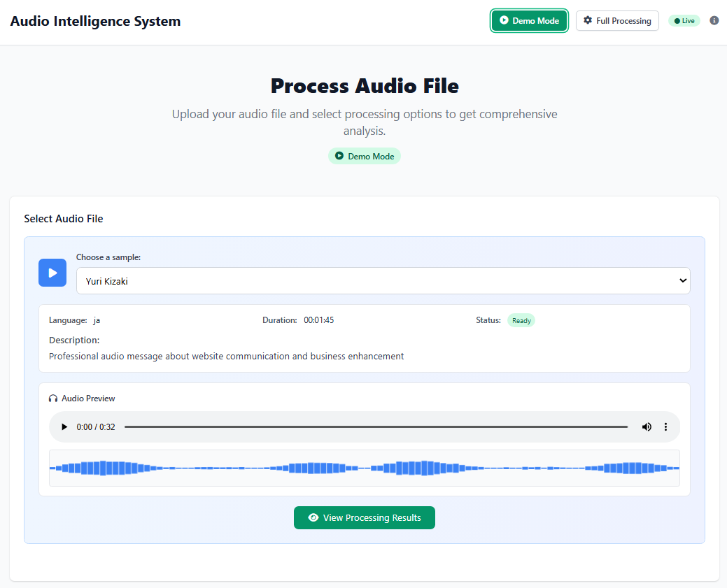Seek on the audio progress bar
Viewport: 727px width, 588px height.
(x=376, y=427)
